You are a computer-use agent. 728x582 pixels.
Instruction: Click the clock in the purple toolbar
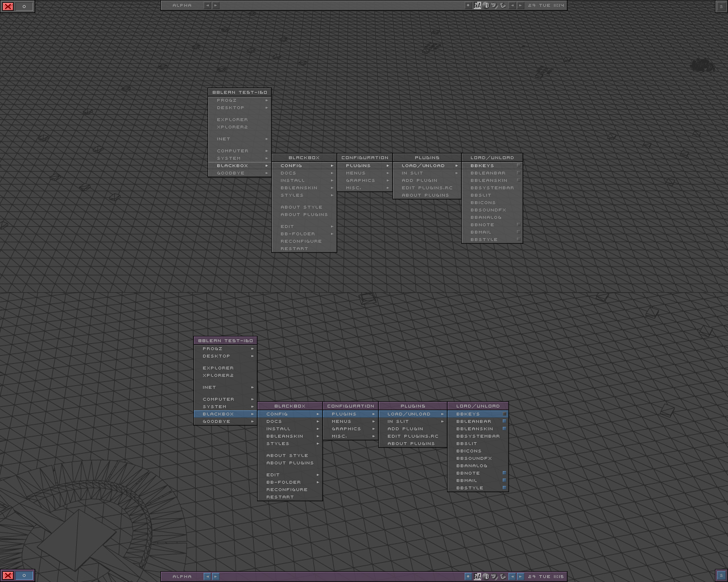(546, 576)
